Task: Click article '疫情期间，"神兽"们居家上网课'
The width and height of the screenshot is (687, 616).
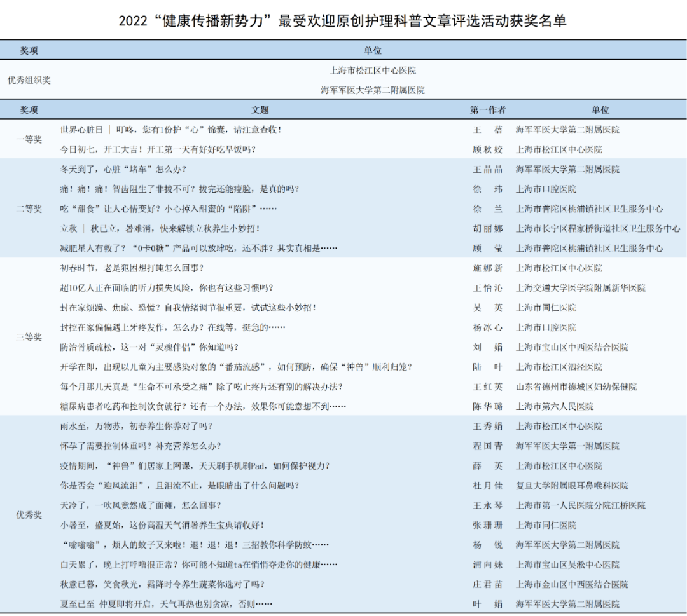Action: (x=195, y=466)
